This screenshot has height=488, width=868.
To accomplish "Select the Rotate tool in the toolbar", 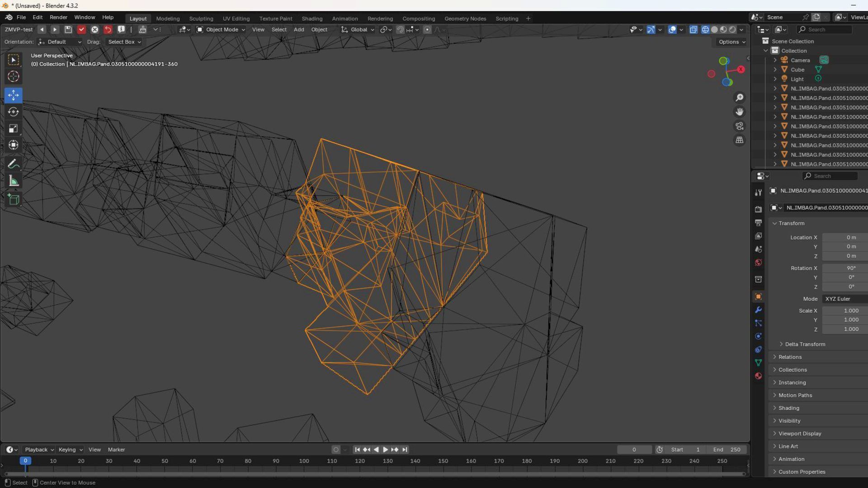I will pos(13,112).
